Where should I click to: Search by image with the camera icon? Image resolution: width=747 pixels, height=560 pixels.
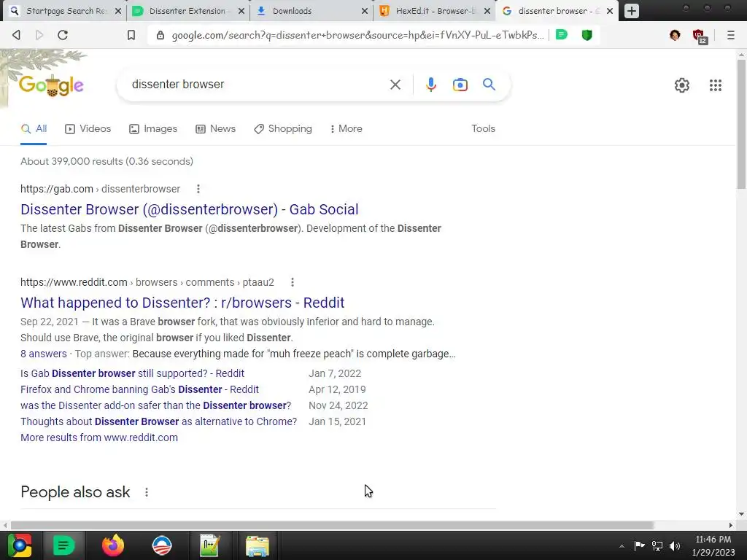460,85
